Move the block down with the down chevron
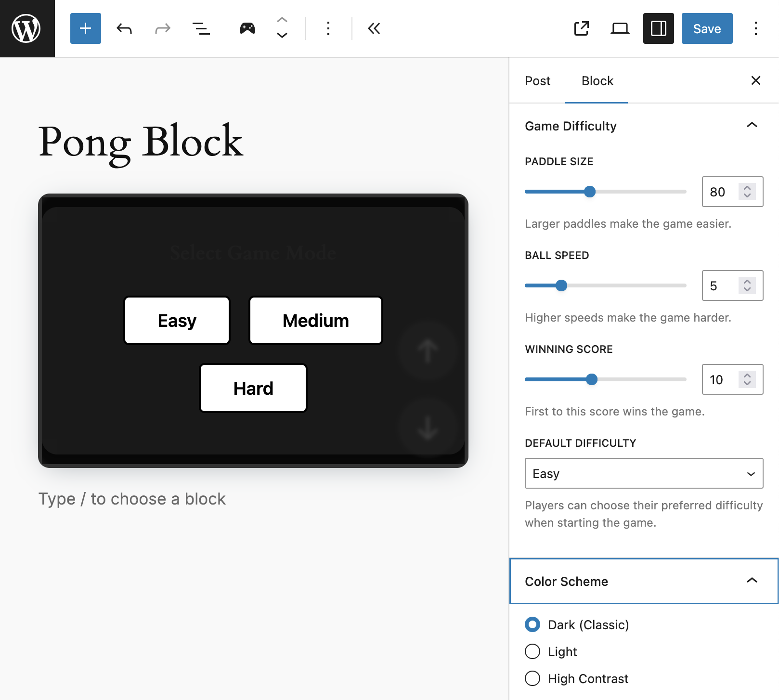This screenshot has height=700, width=779. 282,36
